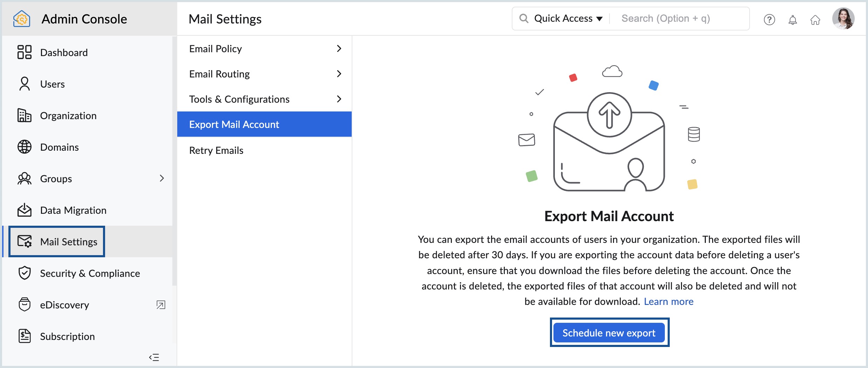Viewport: 868px width, 368px height.
Task: Open eDiscovery in a new window
Action: [161, 305]
